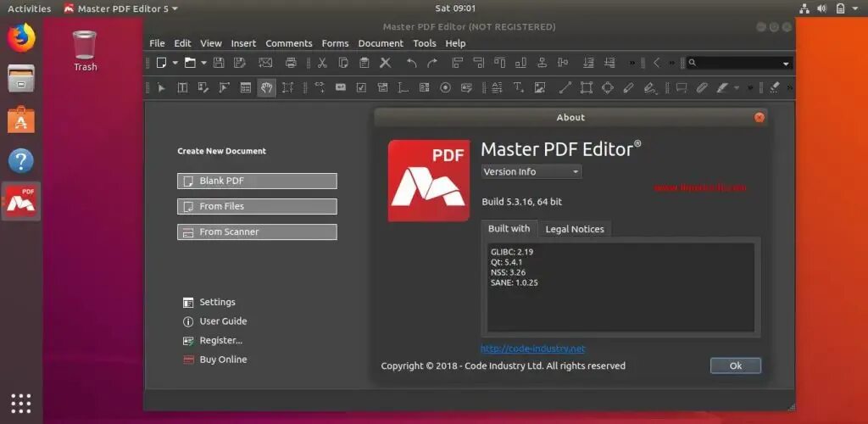Click the Ok button in About dialog
Screen dimensions: 868x424
point(736,365)
